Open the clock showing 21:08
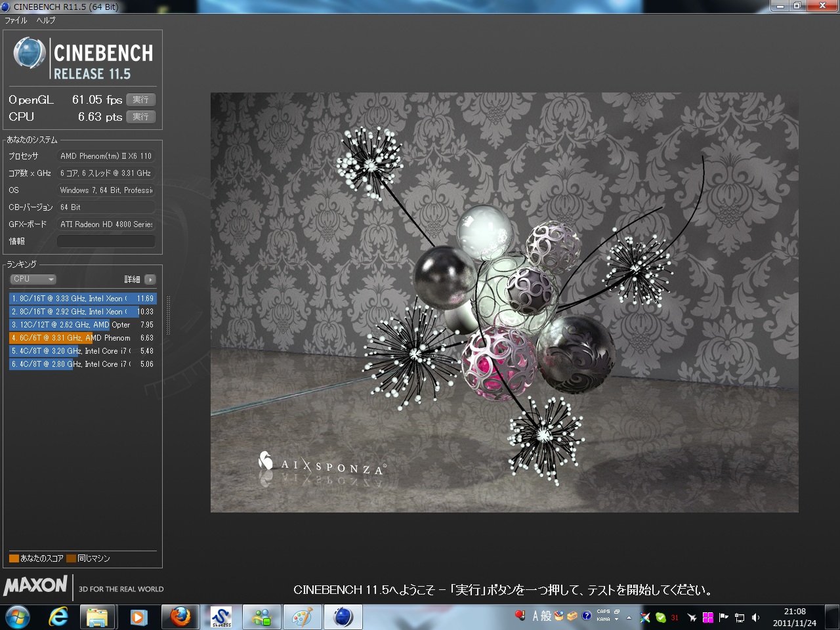The height and width of the screenshot is (630, 840). click(795, 618)
